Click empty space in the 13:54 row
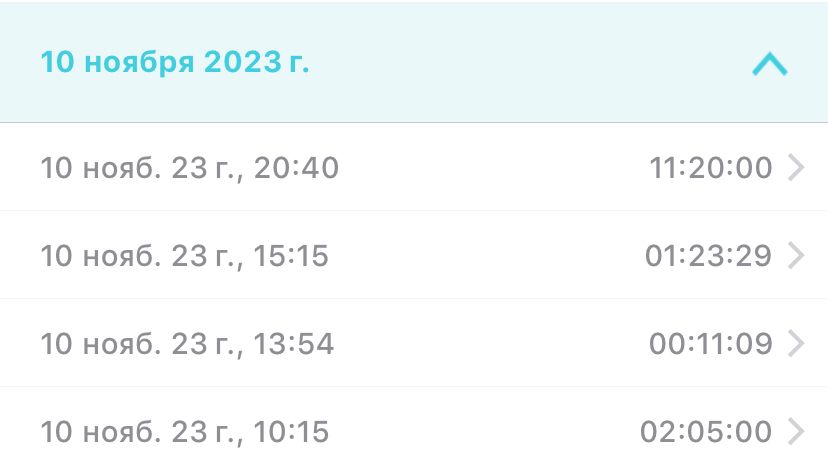This screenshot has height=471, width=828. [x=490, y=344]
